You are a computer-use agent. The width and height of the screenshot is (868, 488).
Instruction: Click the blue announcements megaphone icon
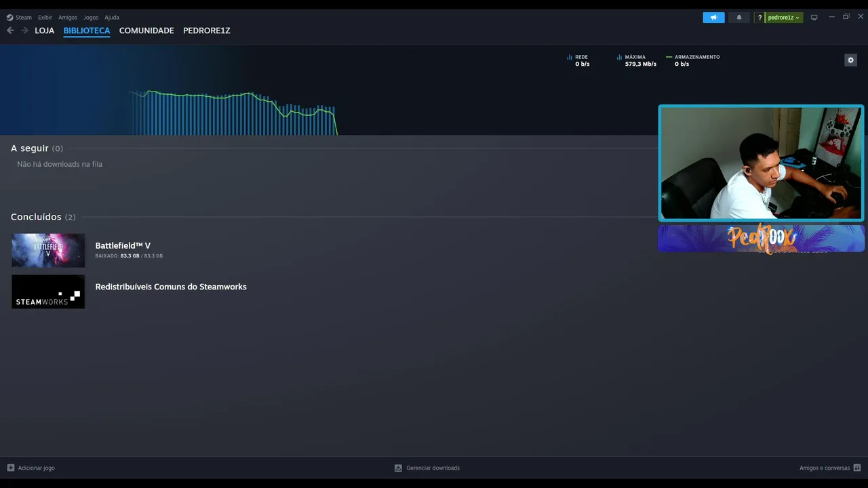click(713, 18)
